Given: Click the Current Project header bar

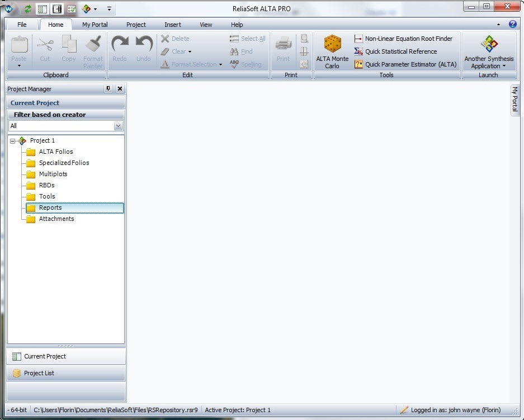Looking at the screenshot, I should pos(66,103).
